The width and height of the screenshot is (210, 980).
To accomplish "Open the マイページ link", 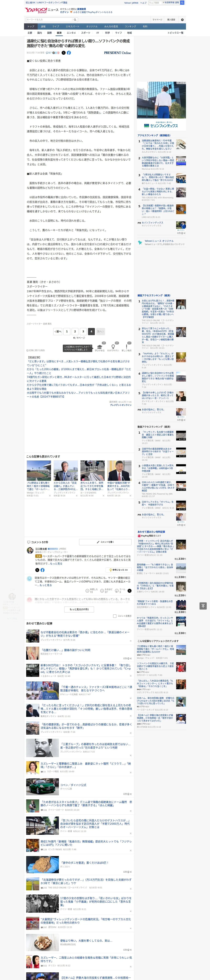I will click(x=157, y=19).
